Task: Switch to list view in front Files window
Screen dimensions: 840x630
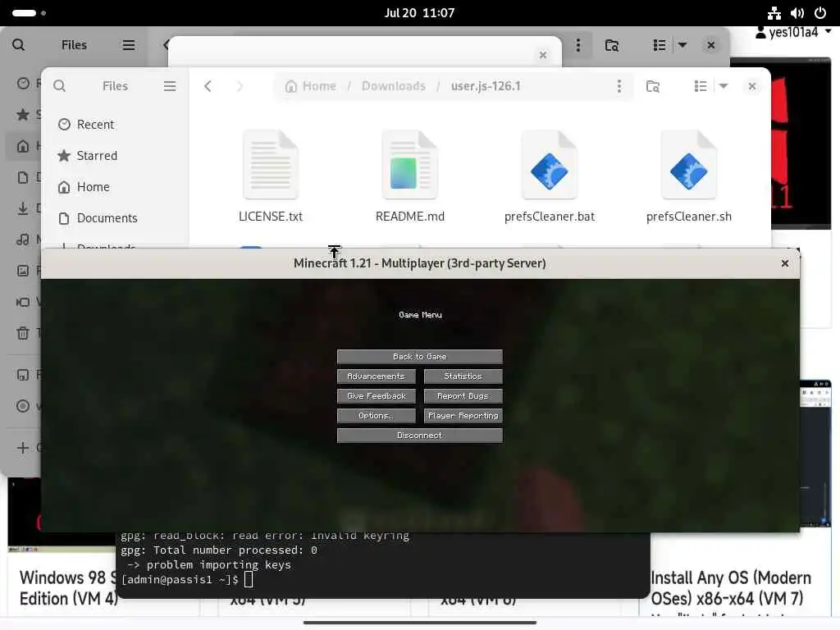Action: (701, 85)
